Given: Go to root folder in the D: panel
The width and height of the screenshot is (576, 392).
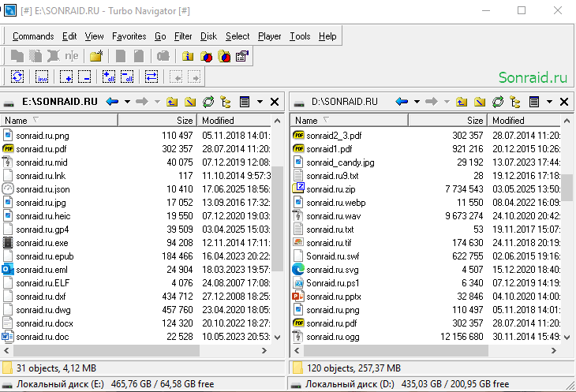Looking at the screenshot, I should 480,102.
